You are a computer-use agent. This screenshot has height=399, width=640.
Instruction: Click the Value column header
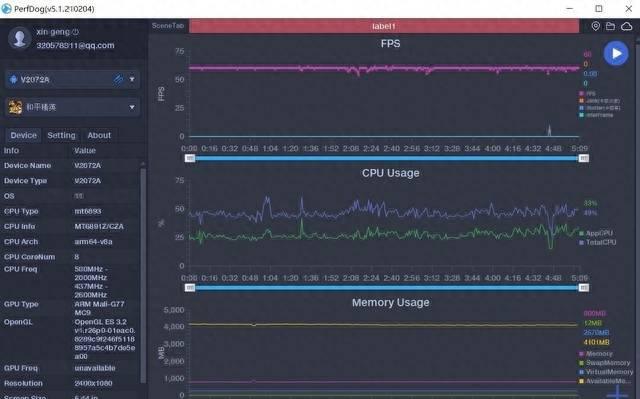click(85, 151)
